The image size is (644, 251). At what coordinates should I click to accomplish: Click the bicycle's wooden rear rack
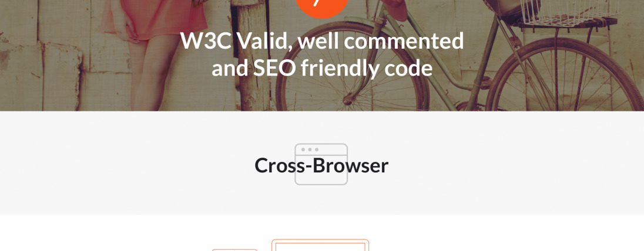click(569, 22)
